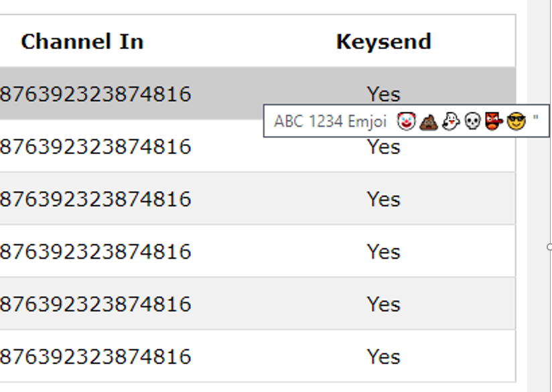Click the second row's Channel In number
This screenshot has height=392, width=552.
click(95, 147)
